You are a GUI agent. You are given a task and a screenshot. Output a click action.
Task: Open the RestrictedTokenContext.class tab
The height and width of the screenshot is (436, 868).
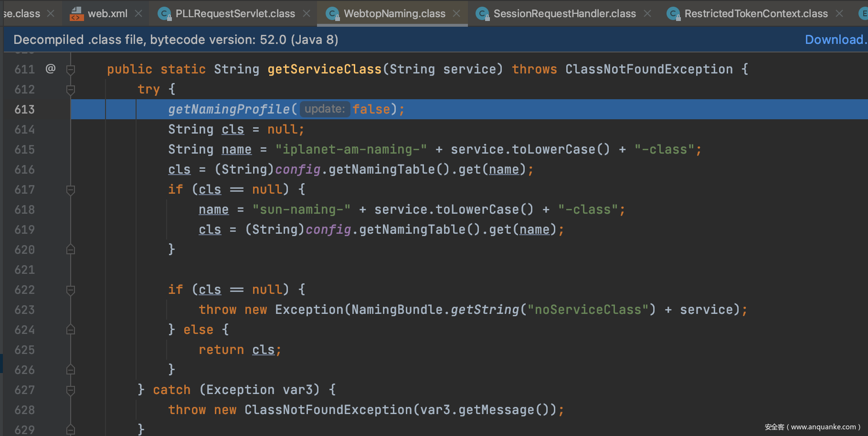[756, 13]
